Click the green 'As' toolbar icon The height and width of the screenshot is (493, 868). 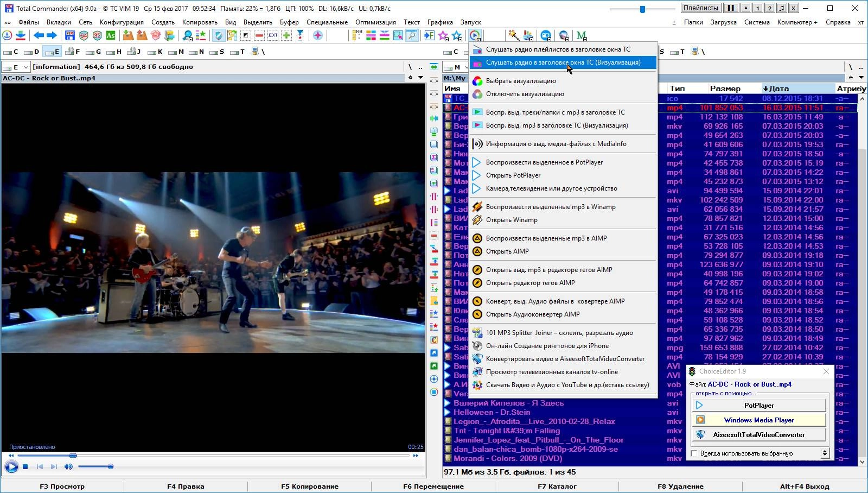[111, 35]
